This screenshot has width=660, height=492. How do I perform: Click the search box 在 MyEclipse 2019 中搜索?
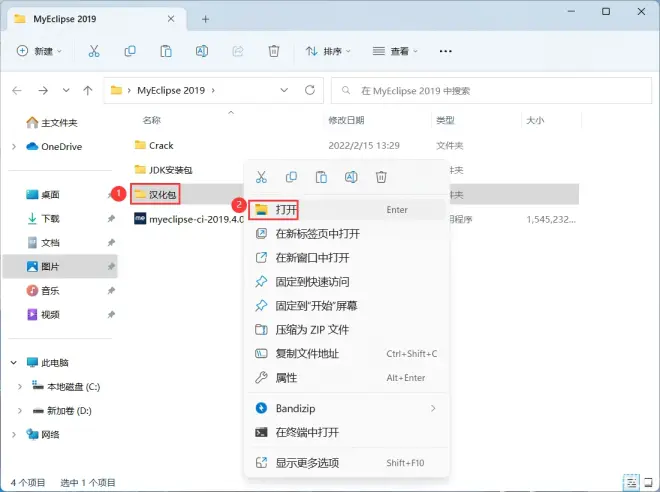491,90
